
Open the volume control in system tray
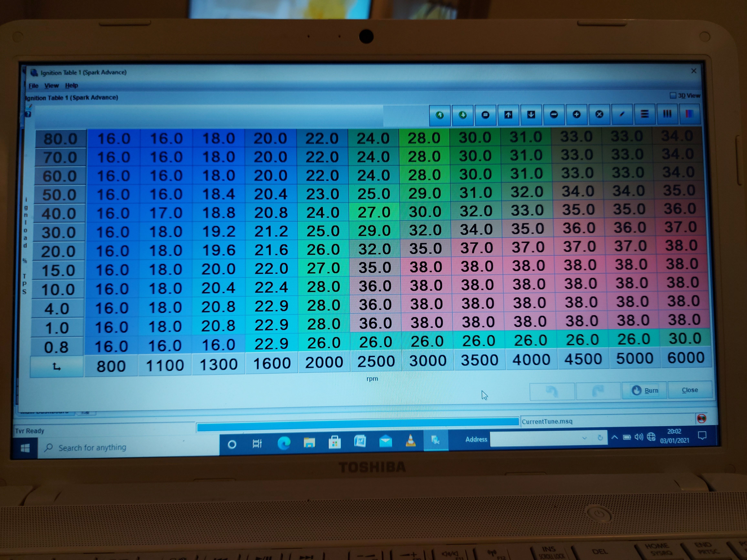(638, 437)
